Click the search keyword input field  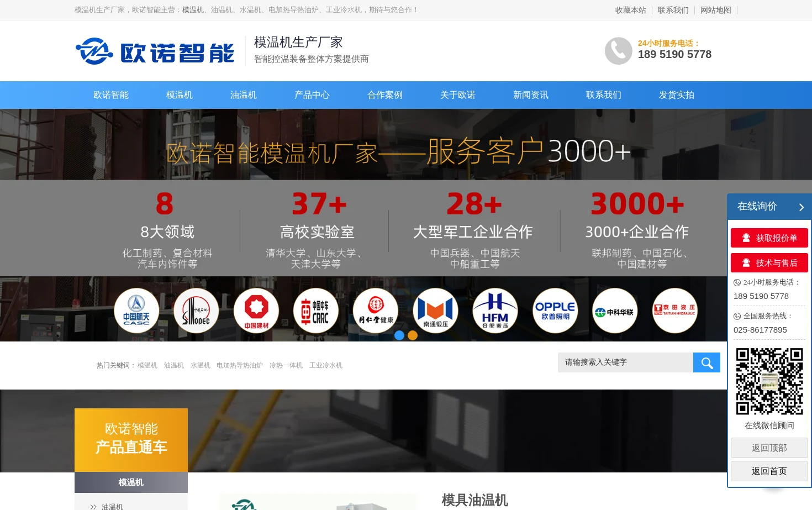pos(625,362)
